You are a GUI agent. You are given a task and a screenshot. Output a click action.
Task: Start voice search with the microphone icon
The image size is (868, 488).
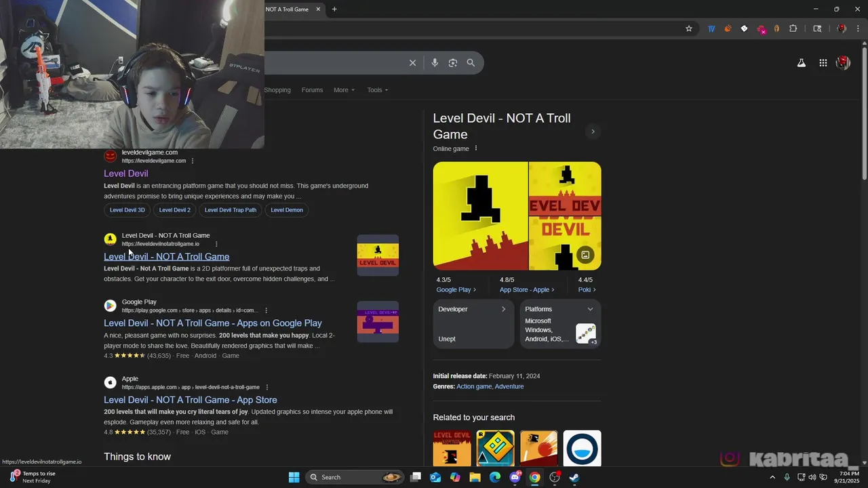pos(435,62)
